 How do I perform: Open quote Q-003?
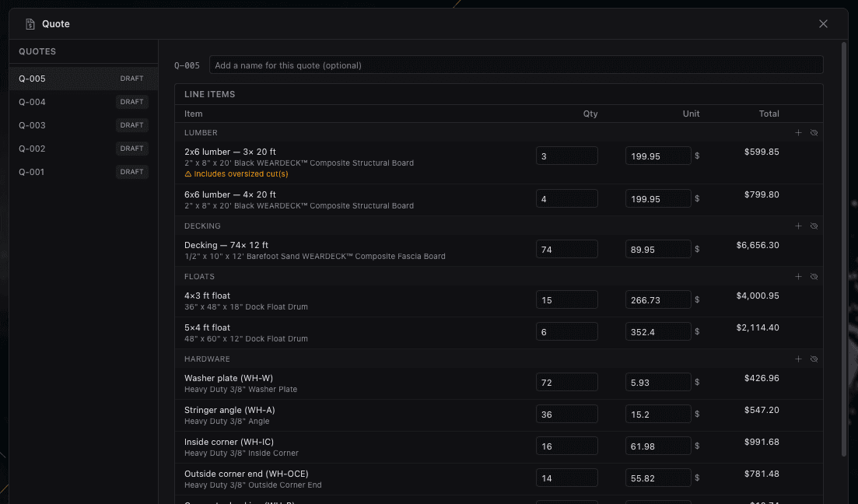click(x=83, y=125)
